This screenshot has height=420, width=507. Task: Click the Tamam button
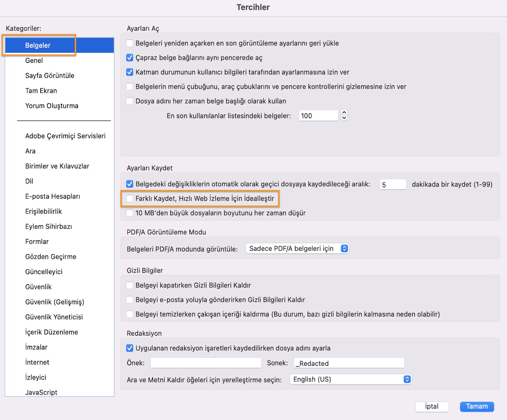click(476, 406)
